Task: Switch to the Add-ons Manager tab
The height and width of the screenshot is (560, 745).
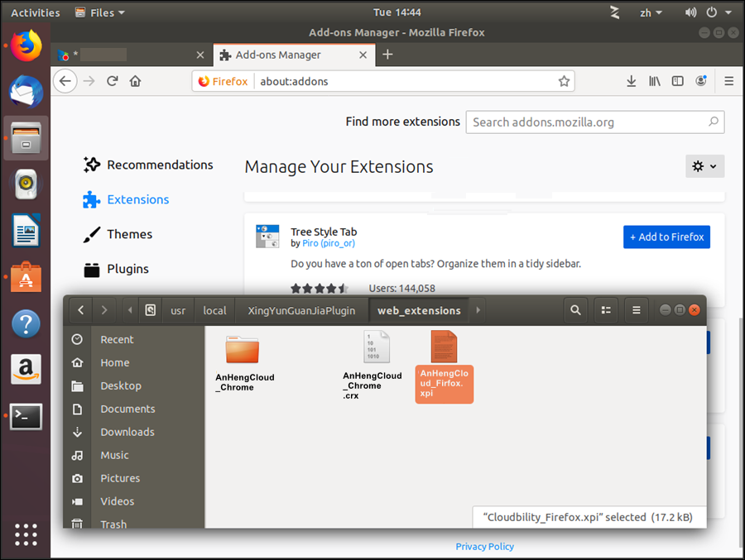Action: tap(294, 55)
